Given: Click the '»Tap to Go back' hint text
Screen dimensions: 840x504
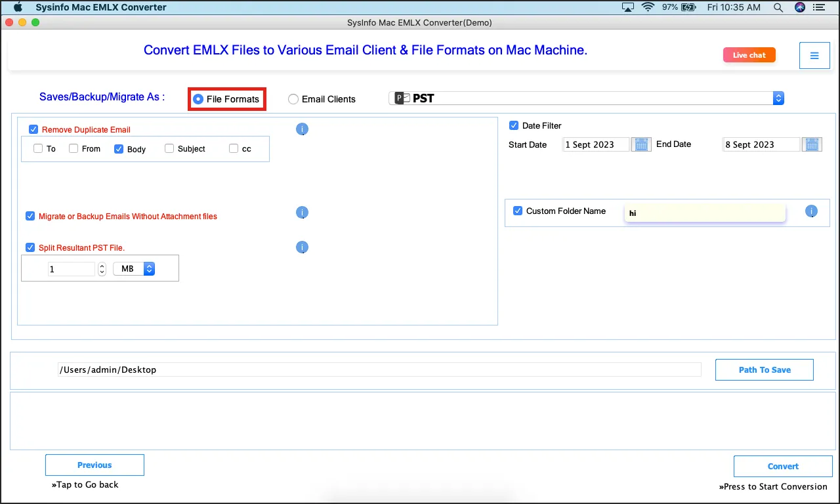Looking at the screenshot, I should pyautogui.click(x=85, y=484).
